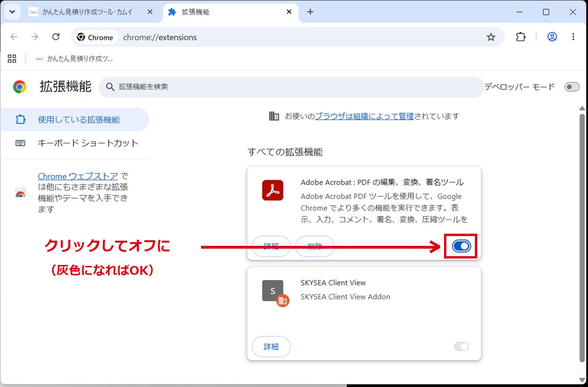588x387 pixels.
Task: Go forward with the forward arrow
Action: (35, 37)
